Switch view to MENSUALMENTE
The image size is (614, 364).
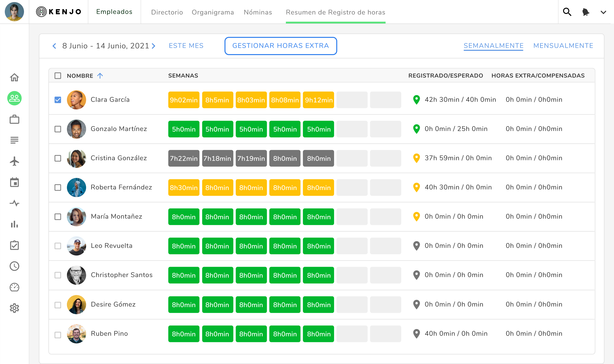click(x=563, y=46)
